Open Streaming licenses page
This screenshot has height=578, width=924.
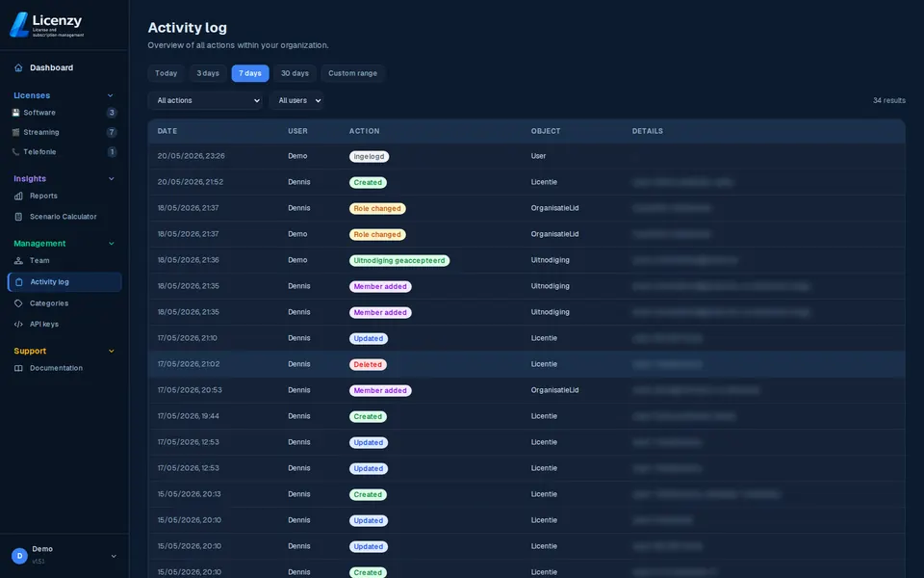tap(41, 132)
